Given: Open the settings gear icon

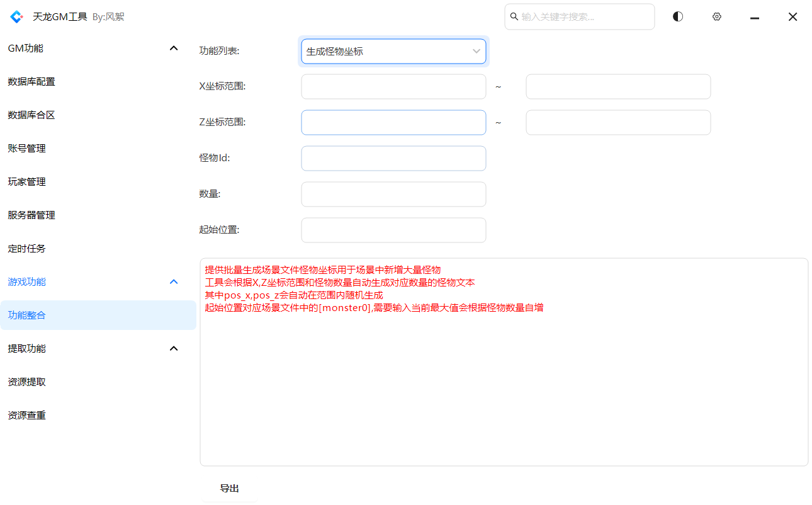Looking at the screenshot, I should coord(716,17).
